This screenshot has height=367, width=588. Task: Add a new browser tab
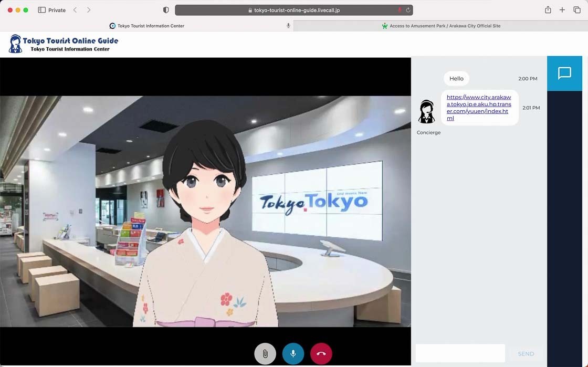[x=562, y=10]
